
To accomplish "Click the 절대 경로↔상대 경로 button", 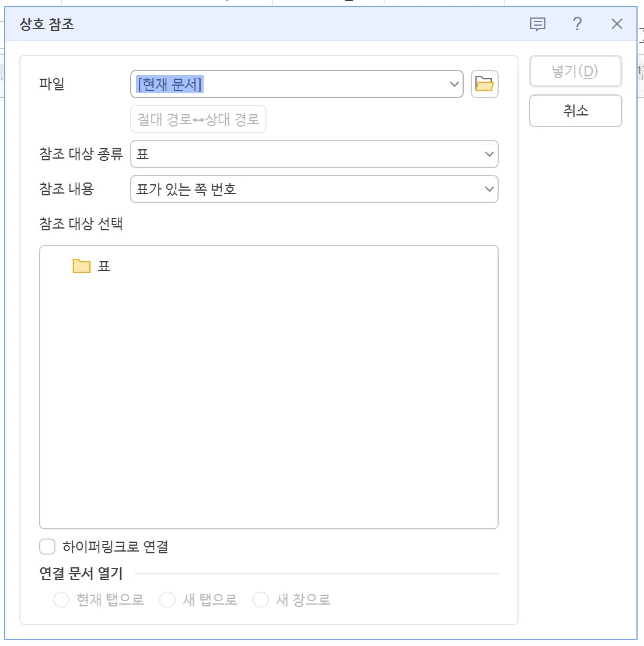I will coord(198,119).
